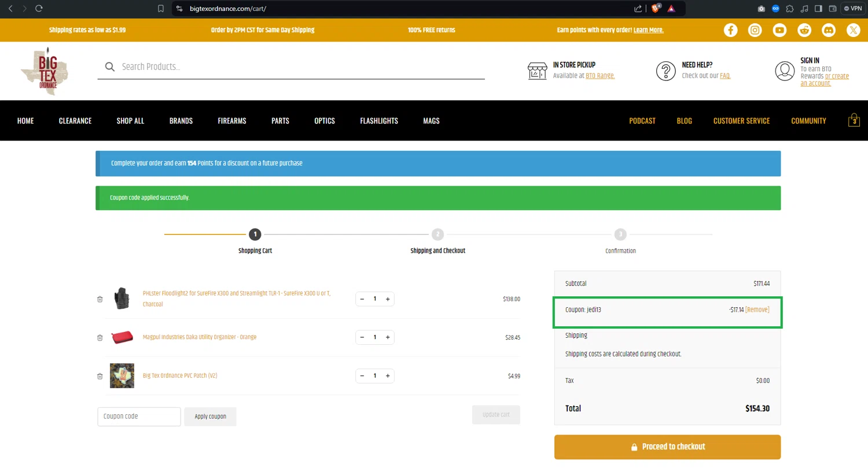This screenshot has width=868, height=468.
Task: Delete Big Tex PVC Patch using trash icon
Action: pyautogui.click(x=100, y=376)
